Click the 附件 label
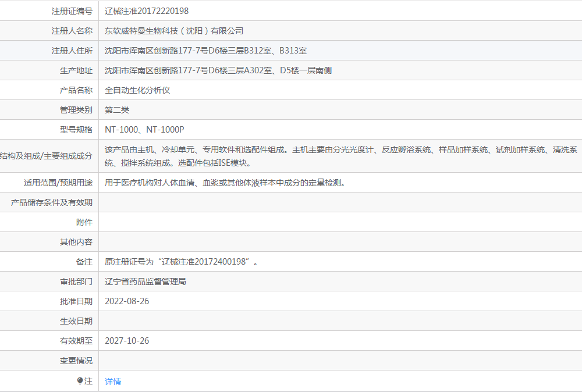This screenshot has height=392, width=582. point(84,222)
